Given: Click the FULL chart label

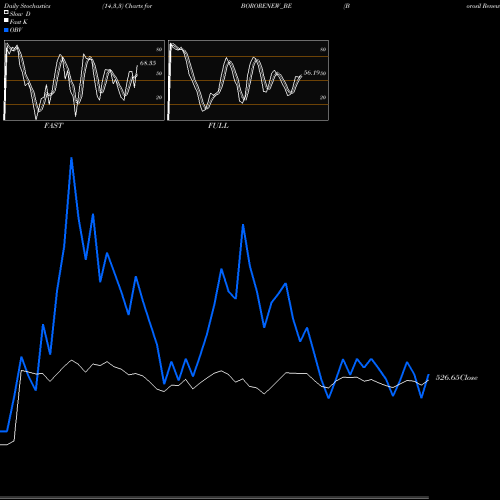Looking at the screenshot, I should 218,126.
